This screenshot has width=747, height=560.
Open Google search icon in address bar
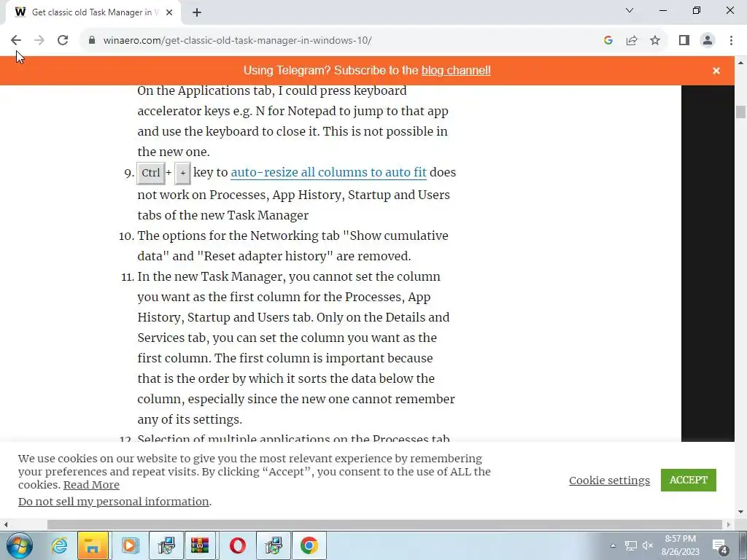pos(608,41)
